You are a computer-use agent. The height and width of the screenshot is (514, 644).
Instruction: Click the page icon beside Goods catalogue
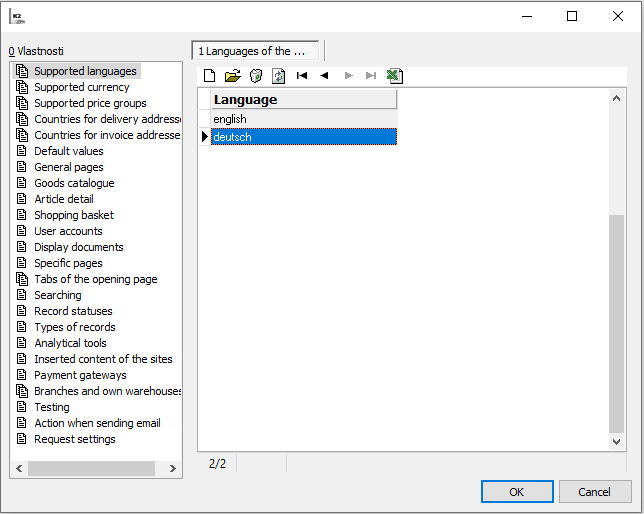(22, 183)
